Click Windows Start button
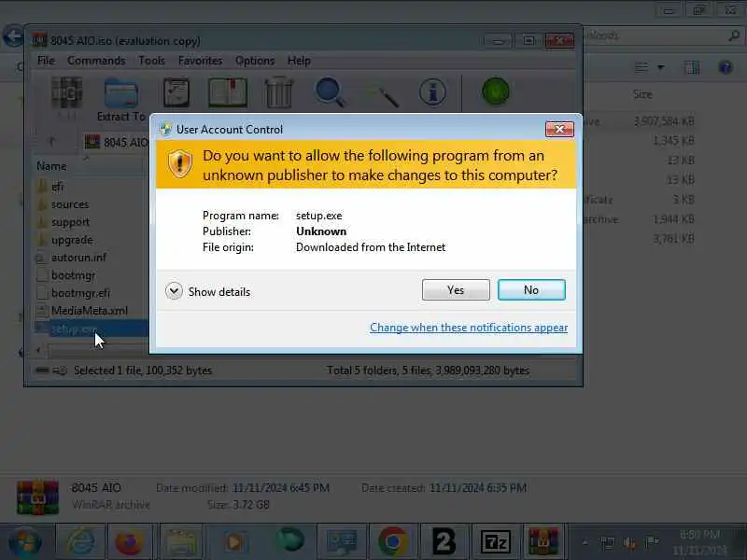 click(x=24, y=542)
